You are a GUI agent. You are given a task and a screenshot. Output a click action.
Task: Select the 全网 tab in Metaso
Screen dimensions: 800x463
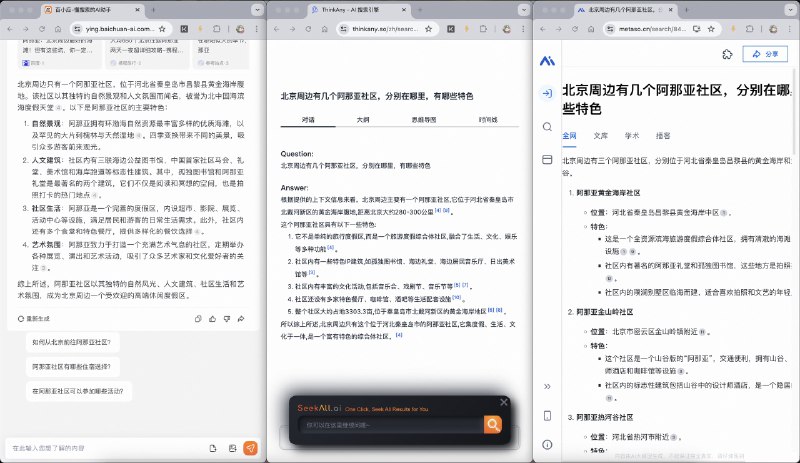coord(569,136)
